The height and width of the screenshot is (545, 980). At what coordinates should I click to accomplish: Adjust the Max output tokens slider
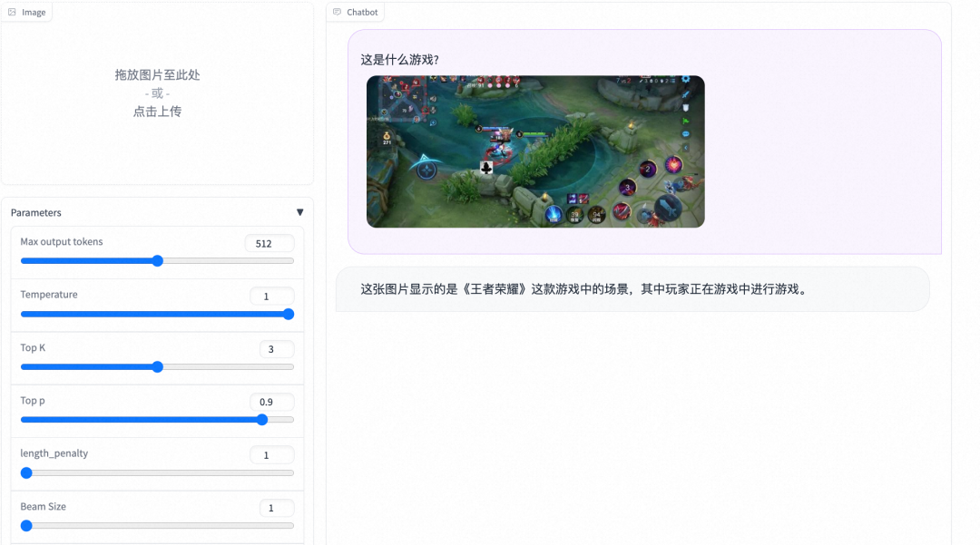pyautogui.click(x=158, y=261)
